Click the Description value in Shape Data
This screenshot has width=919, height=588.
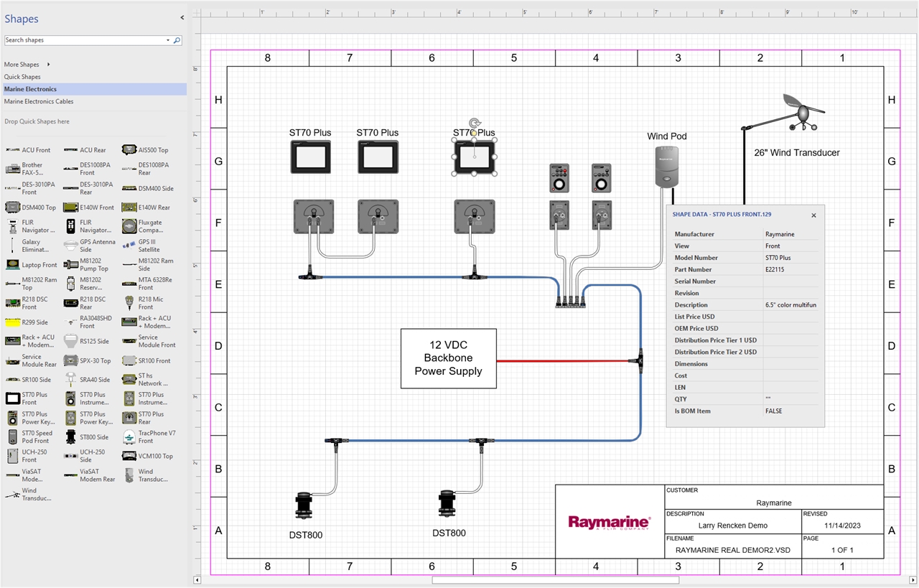[x=790, y=305]
